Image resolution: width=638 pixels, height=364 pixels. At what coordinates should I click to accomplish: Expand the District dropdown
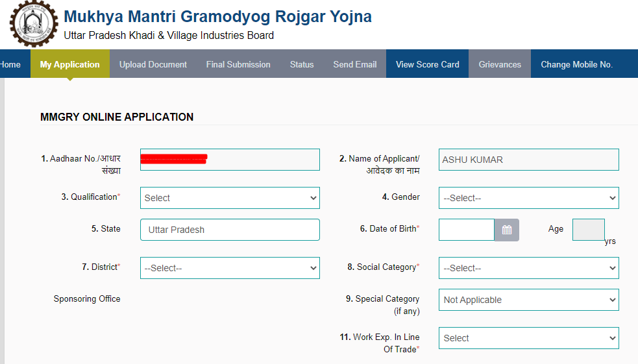point(230,267)
